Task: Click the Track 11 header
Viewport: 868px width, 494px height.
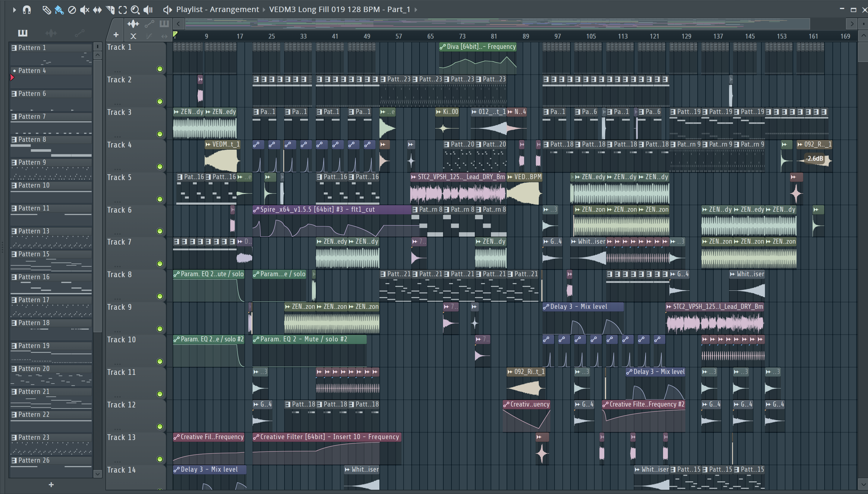Action: (136, 383)
